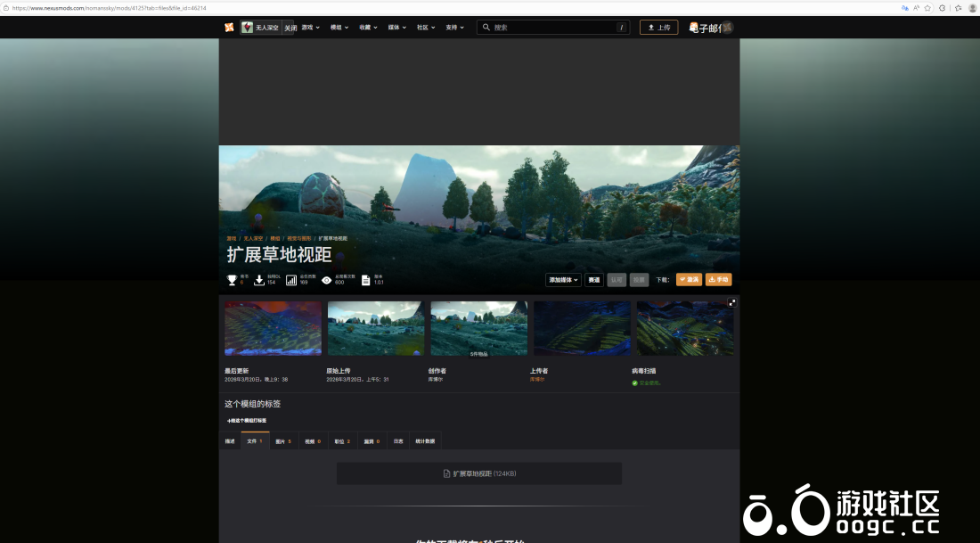
Task: Click the 视觉与图形 breadcrumb link
Action: (299, 239)
